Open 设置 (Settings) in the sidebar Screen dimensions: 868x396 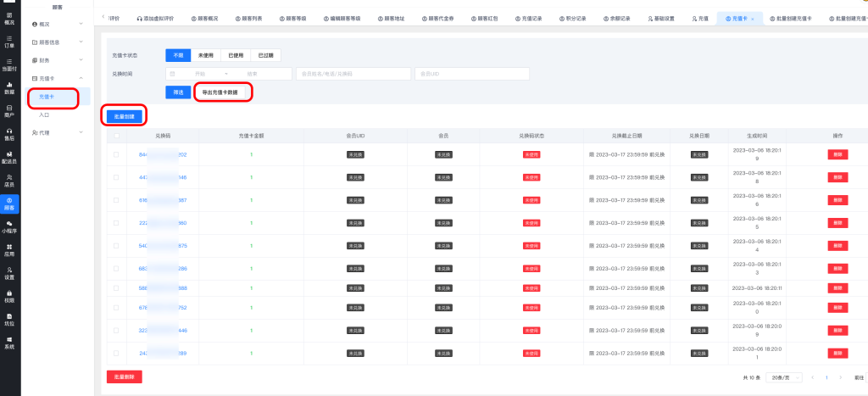[9, 273]
